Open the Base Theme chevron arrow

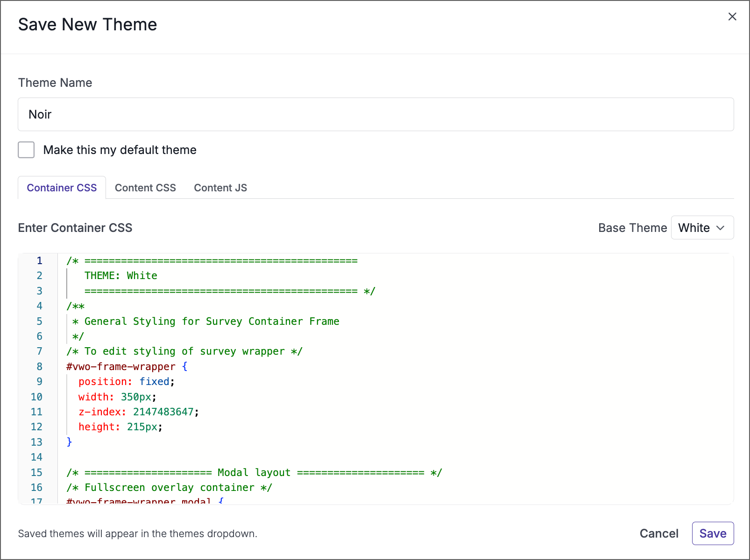point(720,228)
